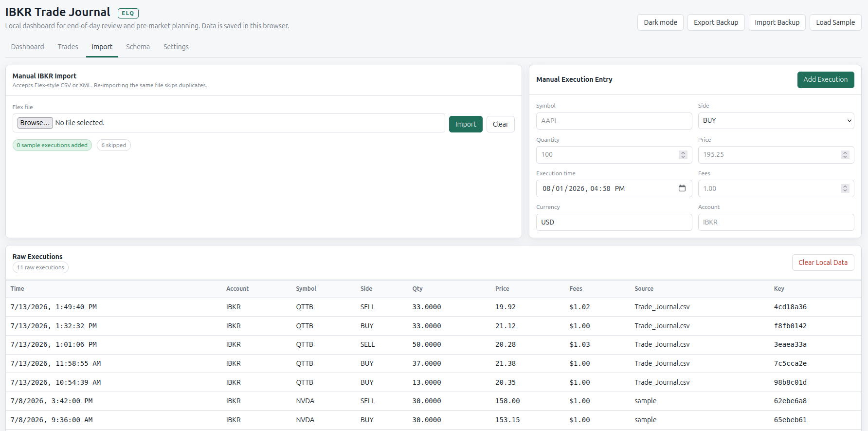This screenshot has width=868, height=431.
Task: Click key value 62ebe6a8
Action: coord(790,401)
